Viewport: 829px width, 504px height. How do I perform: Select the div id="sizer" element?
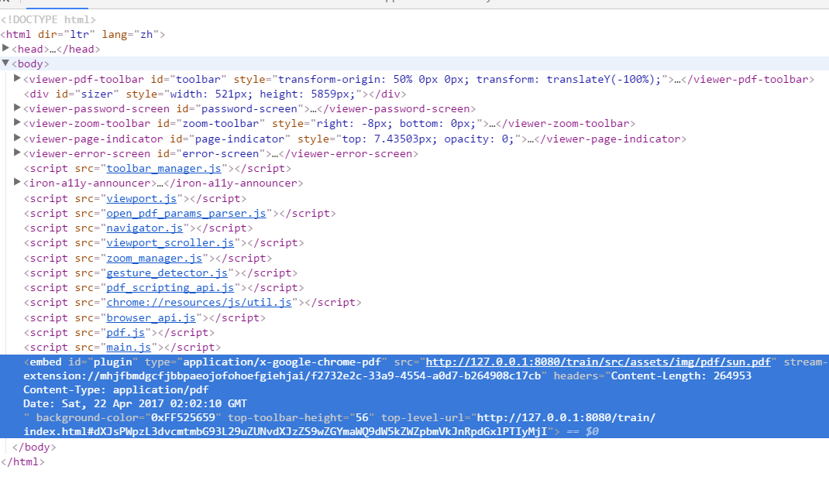pyautogui.click(x=215, y=94)
